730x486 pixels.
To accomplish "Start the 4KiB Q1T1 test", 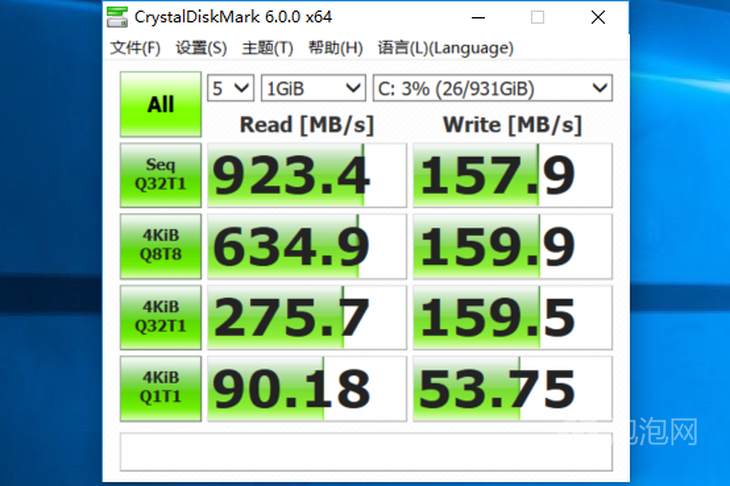I will pyautogui.click(x=161, y=389).
